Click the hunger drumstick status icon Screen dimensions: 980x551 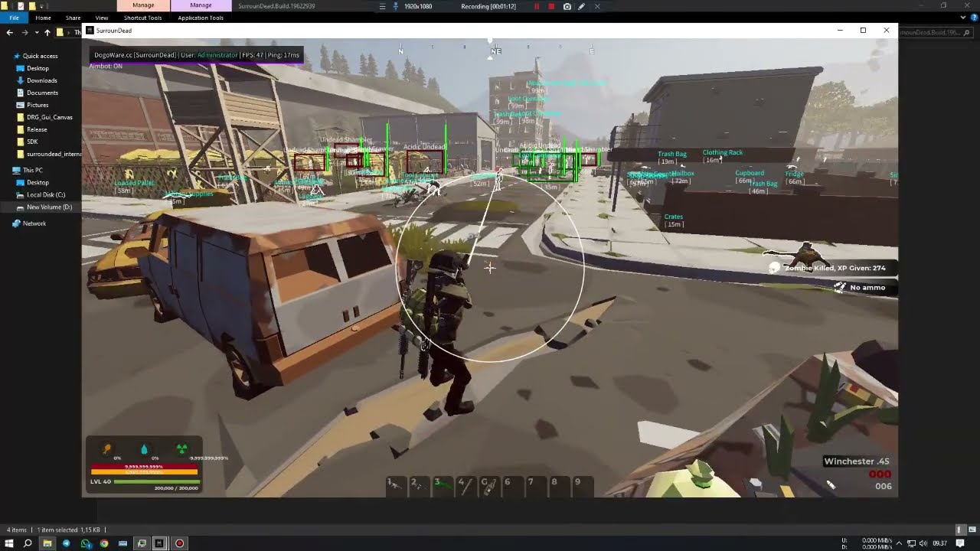click(x=107, y=449)
